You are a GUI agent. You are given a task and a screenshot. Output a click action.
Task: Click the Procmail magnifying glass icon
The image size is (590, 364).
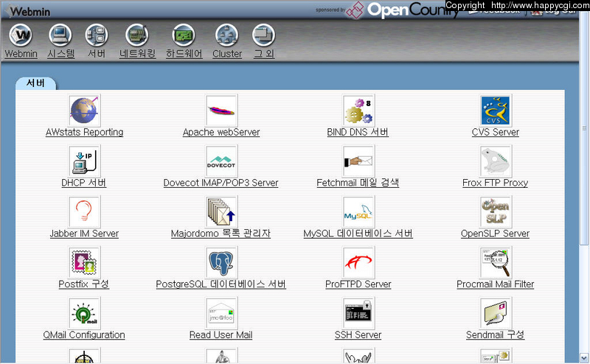point(496,262)
